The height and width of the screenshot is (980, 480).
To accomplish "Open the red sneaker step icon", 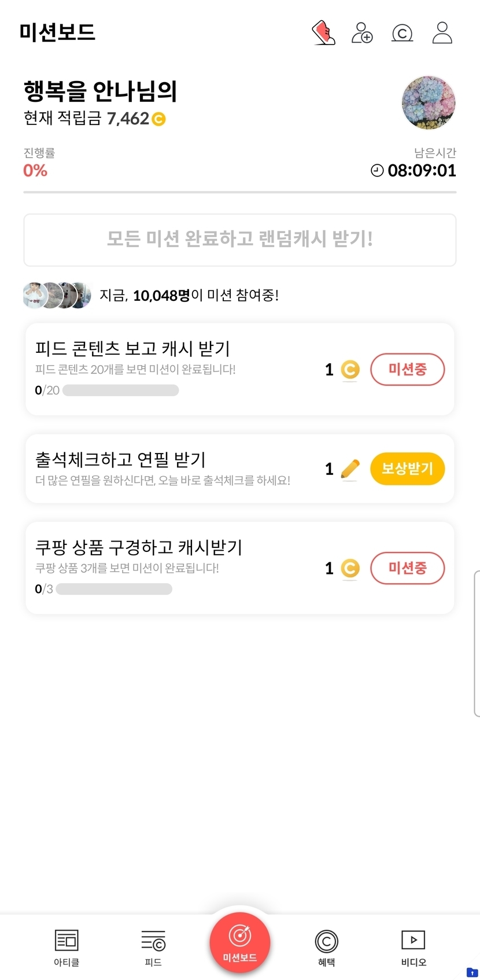I will click(323, 33).
